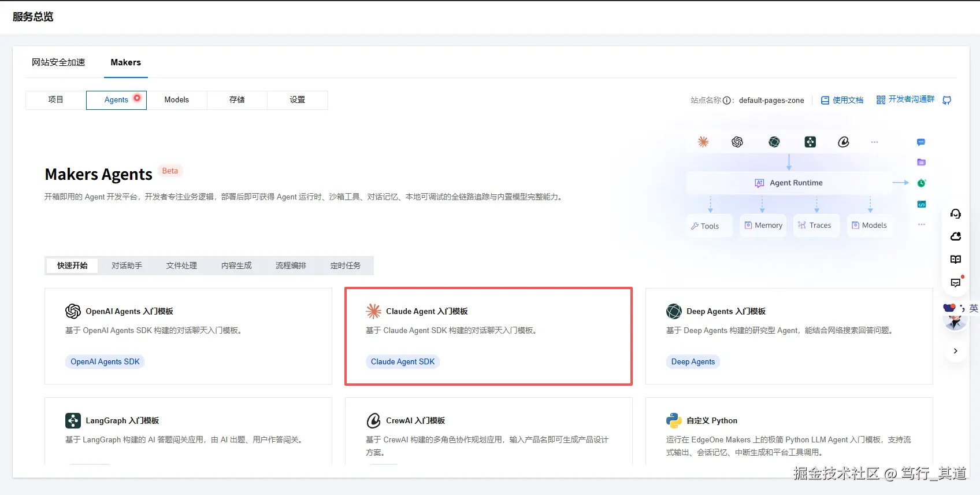Click the blue chat bubble icon in diagram

(921, 142)
